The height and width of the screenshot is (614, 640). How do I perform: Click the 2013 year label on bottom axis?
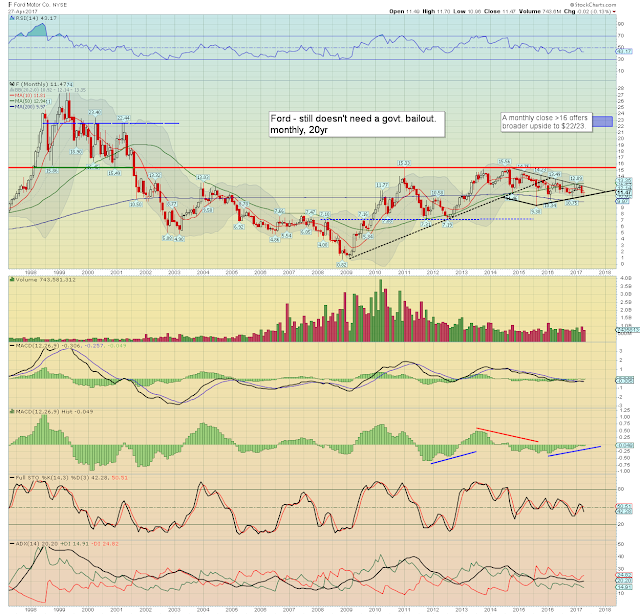[462, 610]
